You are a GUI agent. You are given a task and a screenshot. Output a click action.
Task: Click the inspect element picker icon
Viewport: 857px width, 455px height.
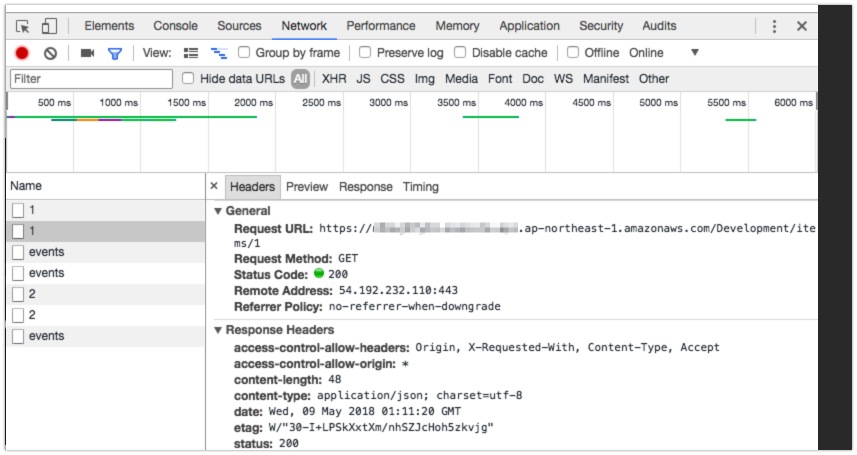coord(23,26)
